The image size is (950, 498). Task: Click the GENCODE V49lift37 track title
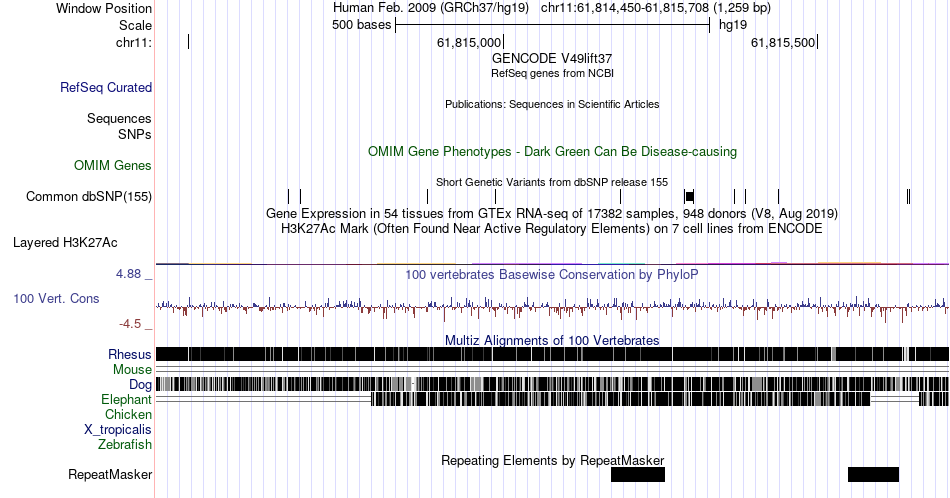[x=552, y=59]
